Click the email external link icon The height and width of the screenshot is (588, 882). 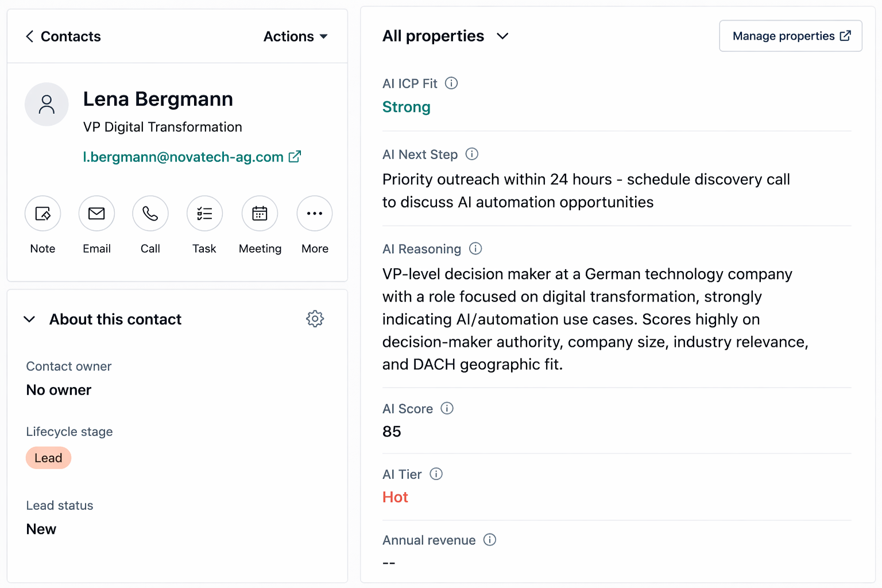[295, 156]
